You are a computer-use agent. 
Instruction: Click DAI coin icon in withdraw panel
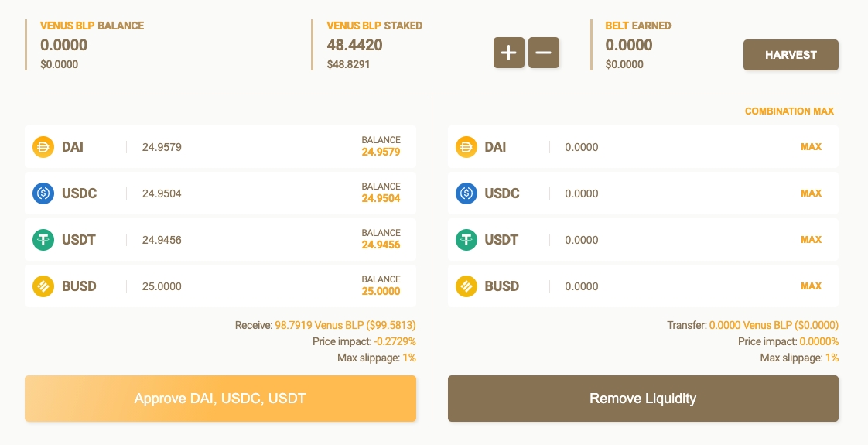pyautogui.click(x=466, y=147)
